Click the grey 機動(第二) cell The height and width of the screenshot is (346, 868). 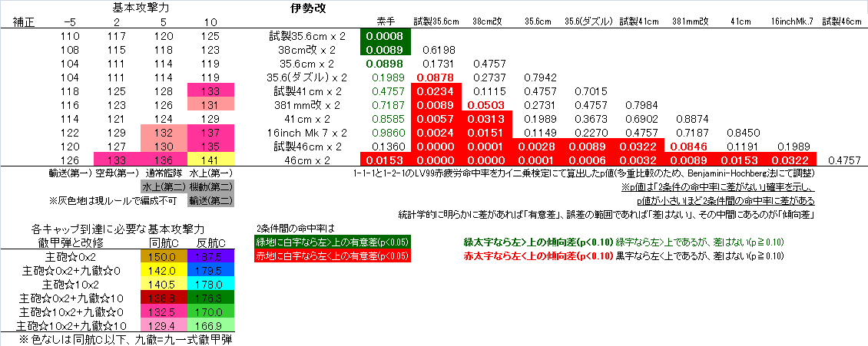[209, 187]
